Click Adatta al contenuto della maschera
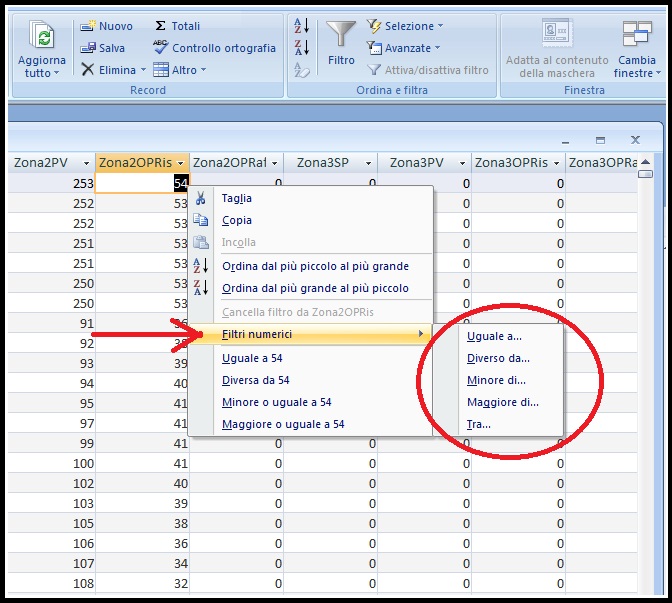 [557, 48]
